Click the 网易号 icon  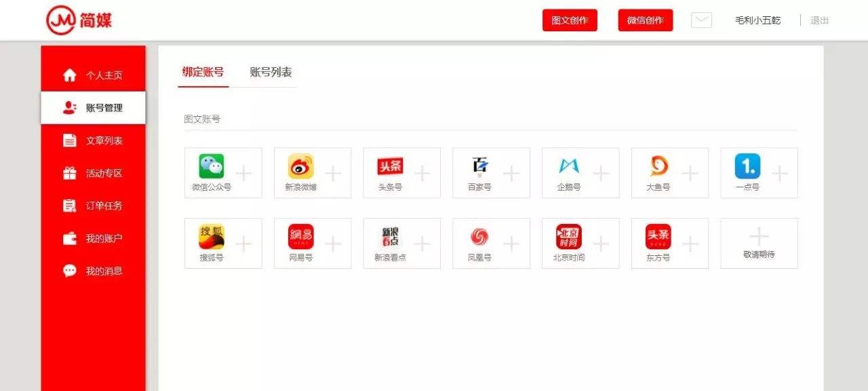tap(300, 237)
